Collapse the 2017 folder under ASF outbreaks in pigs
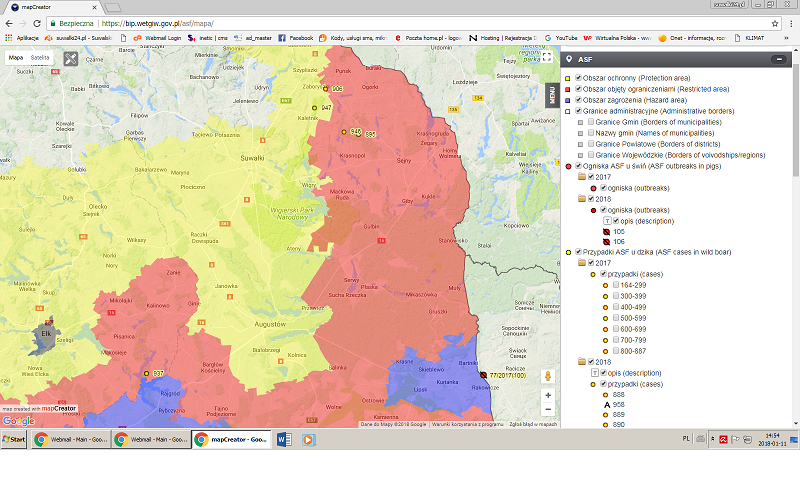Screen dimensions: 800x486 [581, 177]
